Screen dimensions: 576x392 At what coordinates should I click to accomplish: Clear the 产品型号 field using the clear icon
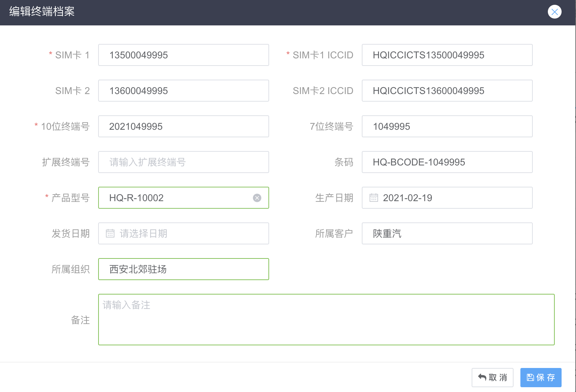pyautogui.click(x=257, y=198)
